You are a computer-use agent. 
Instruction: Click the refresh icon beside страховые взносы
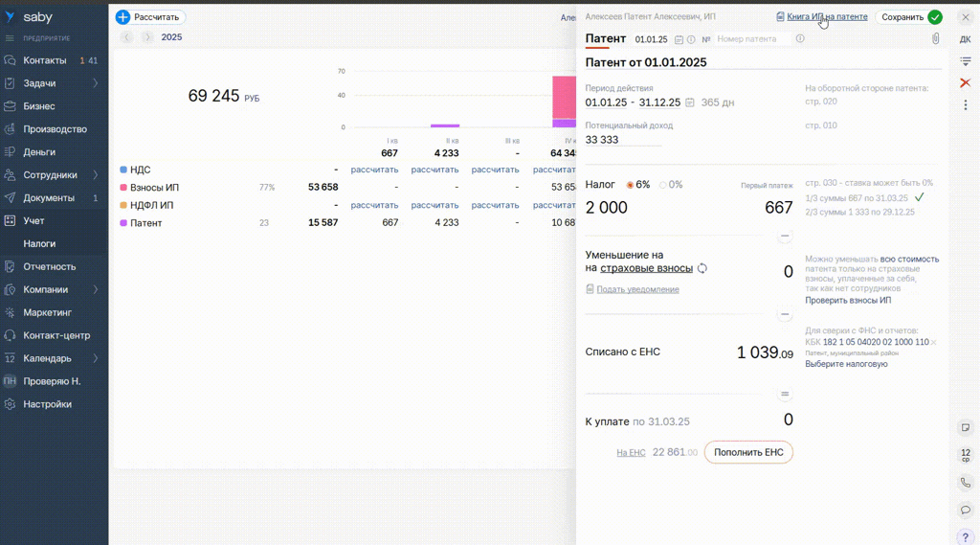(x=702, y=269)
